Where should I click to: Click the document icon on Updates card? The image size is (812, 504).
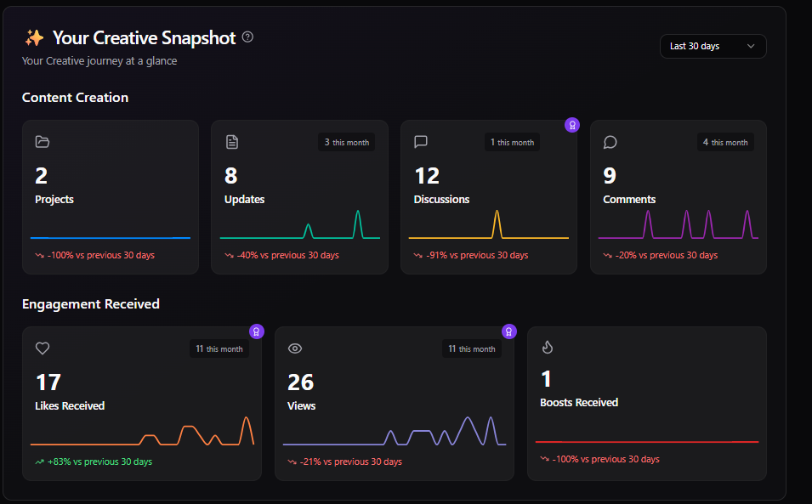pos(232,142)
